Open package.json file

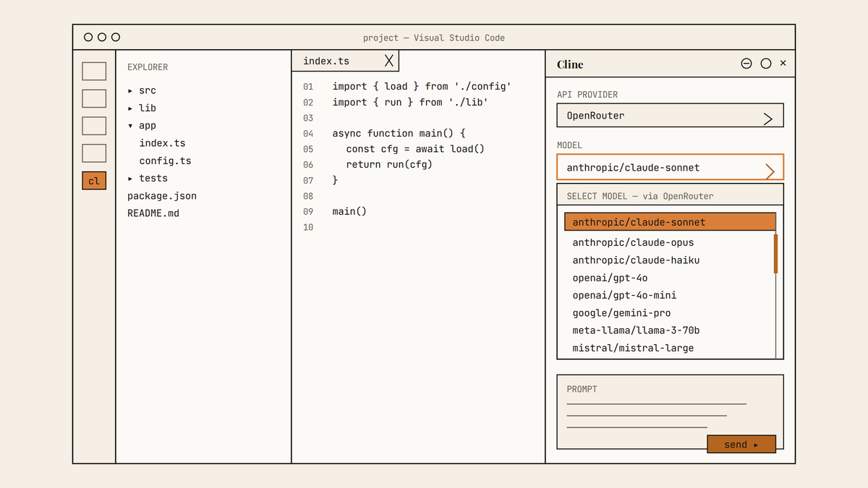162,196
